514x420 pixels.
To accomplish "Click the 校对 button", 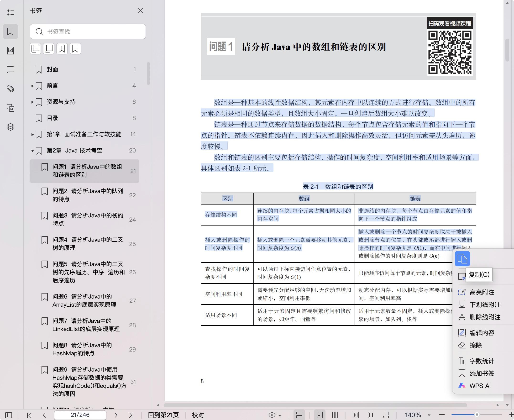I will (198, 415).
